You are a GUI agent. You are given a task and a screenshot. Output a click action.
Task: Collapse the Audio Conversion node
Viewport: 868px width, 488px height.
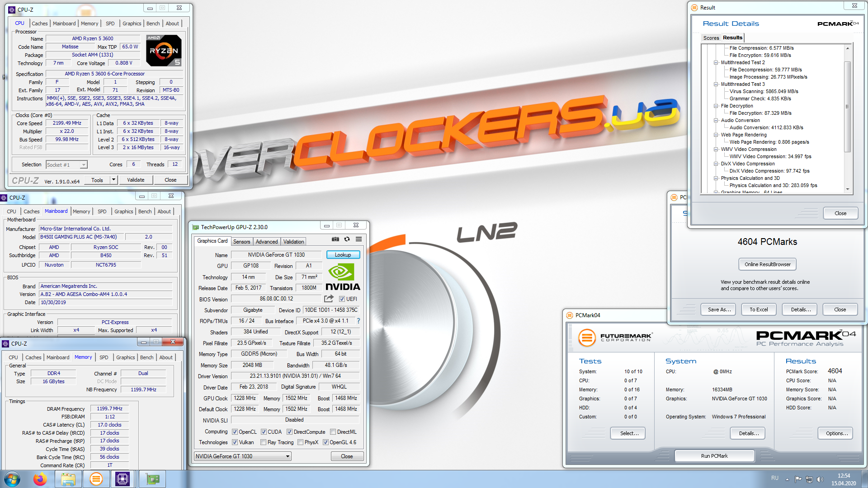tap(716, 121)
